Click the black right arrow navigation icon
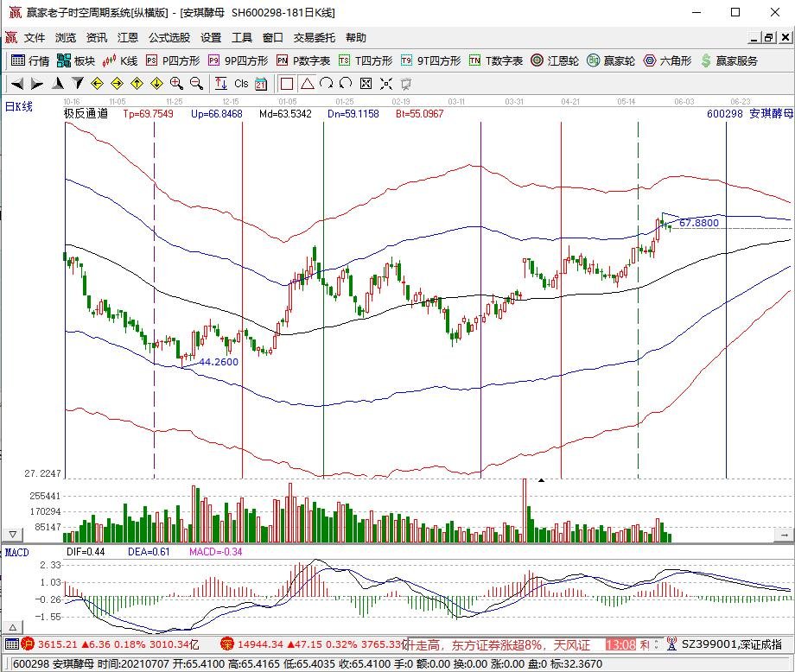This screenshot has width=795, height=672. (36, 84)
